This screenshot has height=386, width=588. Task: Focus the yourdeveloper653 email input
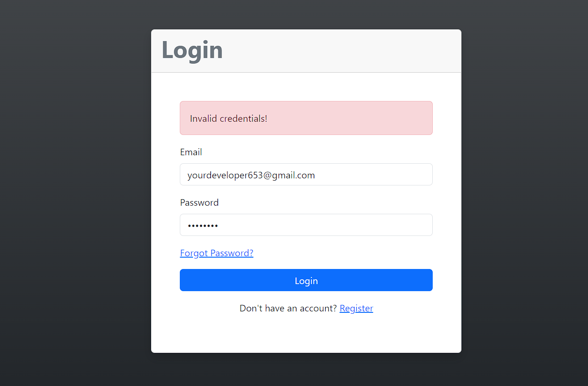(306, 174)
